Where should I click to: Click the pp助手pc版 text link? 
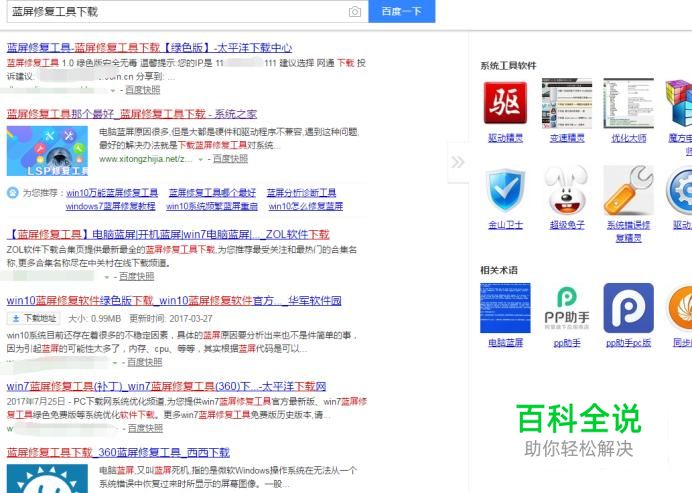628,342
